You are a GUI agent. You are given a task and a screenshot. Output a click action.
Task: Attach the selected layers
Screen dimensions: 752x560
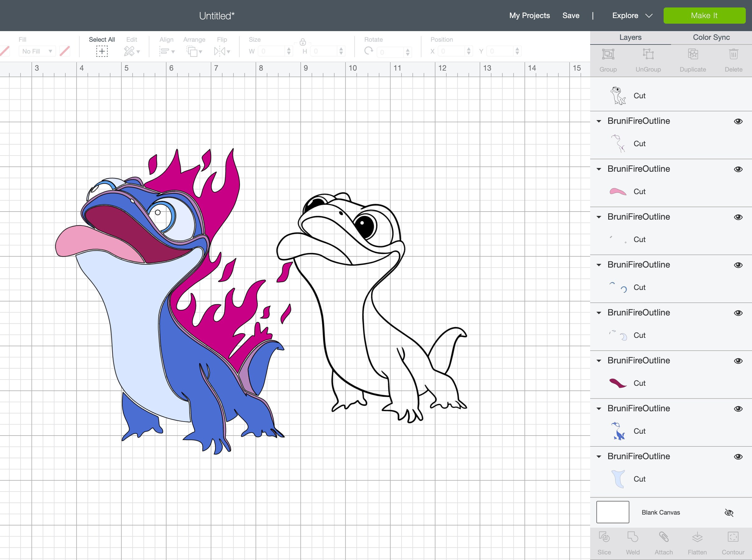point(664,542)
